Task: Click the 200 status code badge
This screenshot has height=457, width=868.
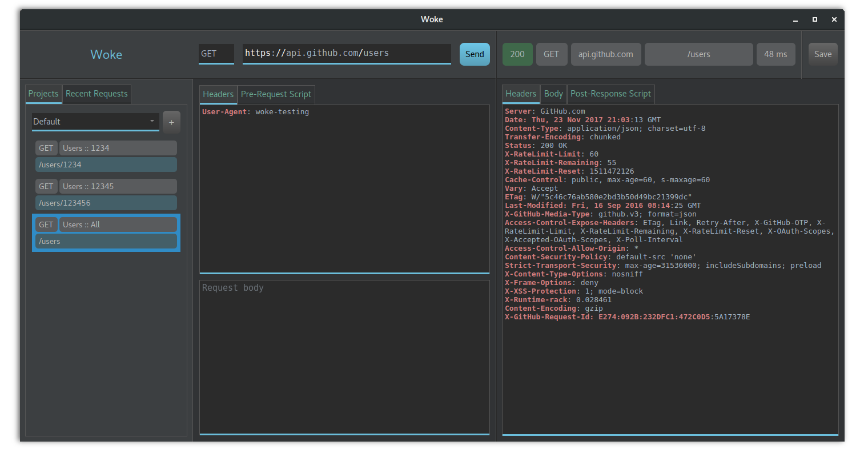Action: pyautogui.click(x=517, y=54)
